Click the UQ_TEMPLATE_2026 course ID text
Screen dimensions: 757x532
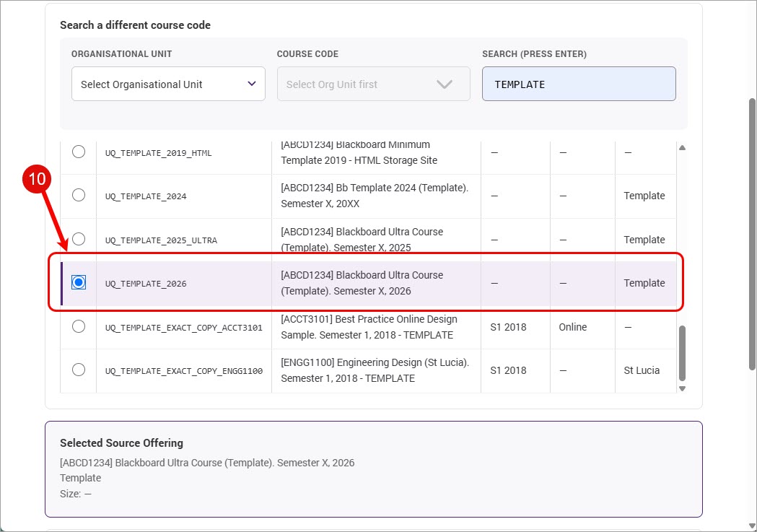pos(146,284)
